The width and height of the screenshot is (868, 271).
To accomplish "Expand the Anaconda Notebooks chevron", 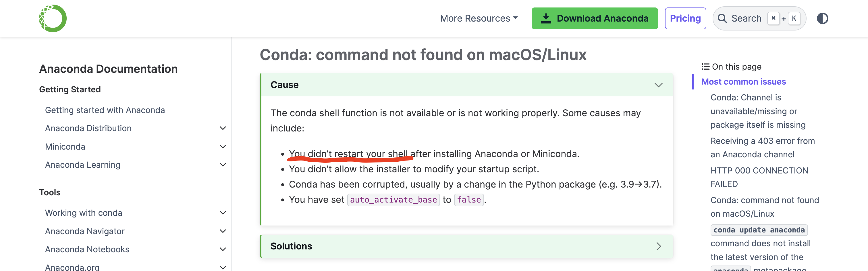I will (x=223, y=249).
